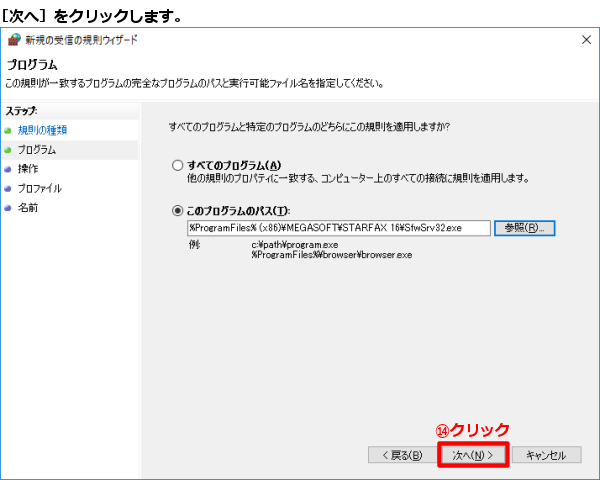
Task: Select the このプログラムのパス(T) radio button
Action: pyautogui.click(x=178, y=211)
